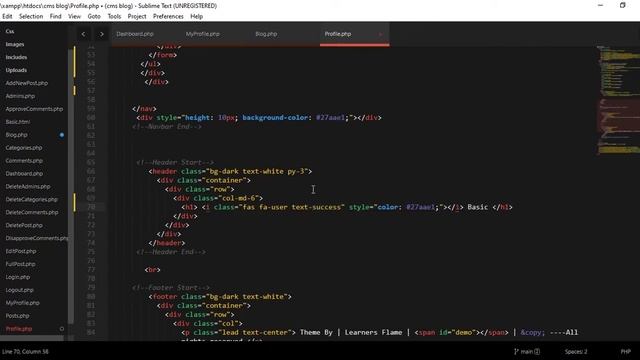Click the circle icon beside sidebar Profile.php
The height and width of the screenshot is (360, 640).
(x=62, y=329)
